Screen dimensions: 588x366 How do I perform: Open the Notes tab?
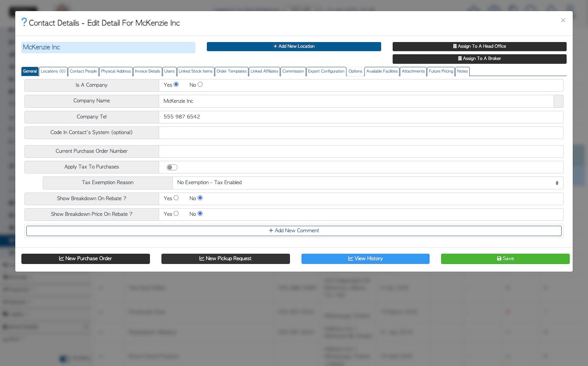coord(462,71)
